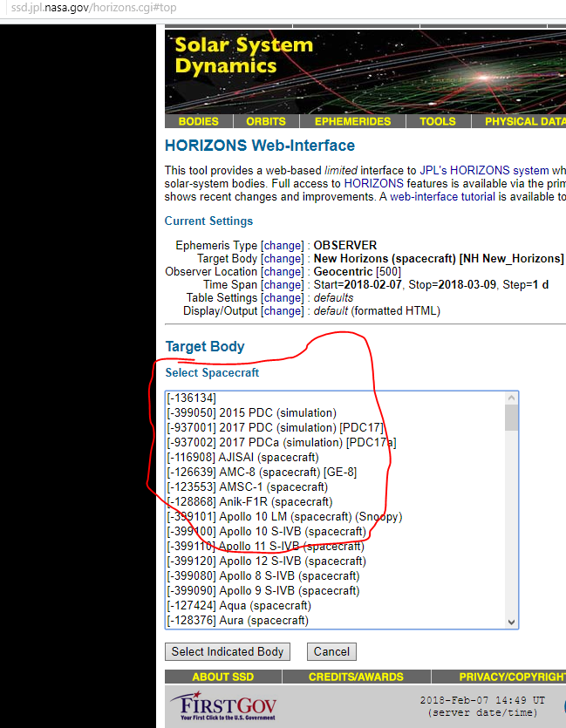This screenshot has width=566, height=728.
Task: Open the ORBITS navigation menu
Action: point(266,121)
